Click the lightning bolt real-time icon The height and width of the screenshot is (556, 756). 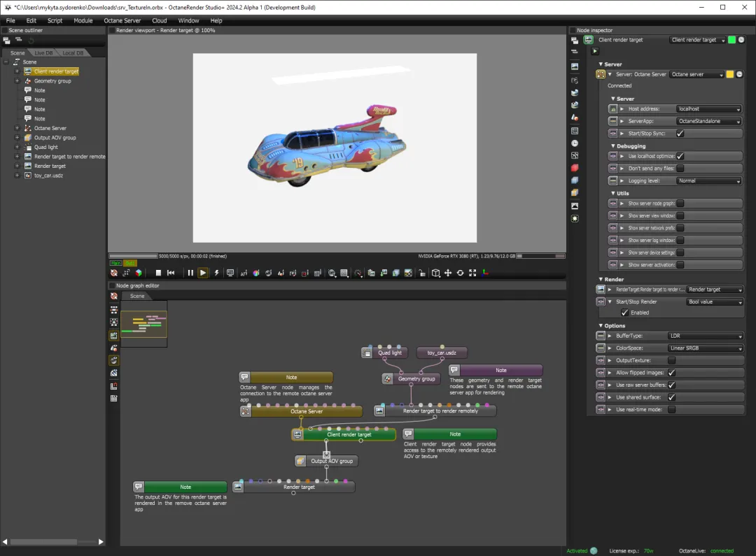pos(216,273)
